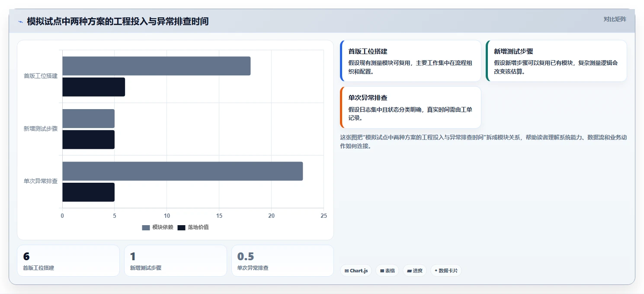Click the text starting 假设新增步骤可以复用已有模块
Screen dimensions: 644x294
556,67
